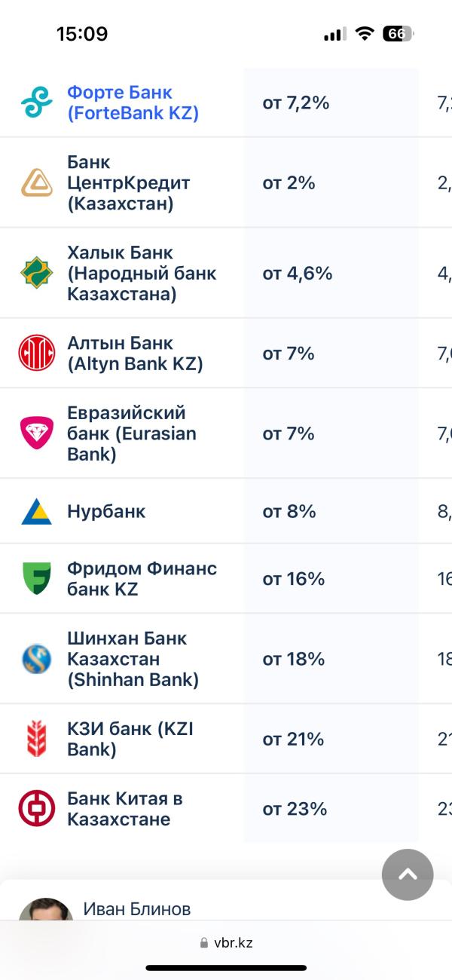Tap Иван Блинов's profile photo

46,908
